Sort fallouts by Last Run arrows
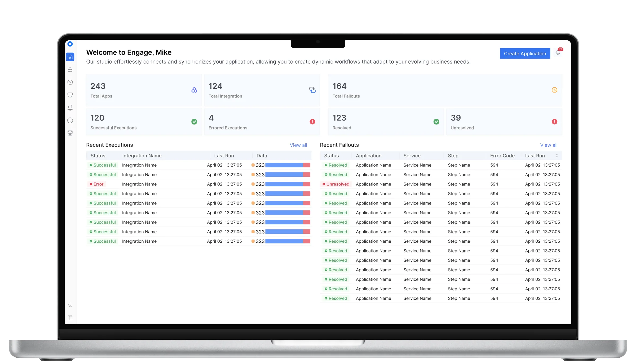This screenshot has height=364, width=636. (x=557, y=156)
